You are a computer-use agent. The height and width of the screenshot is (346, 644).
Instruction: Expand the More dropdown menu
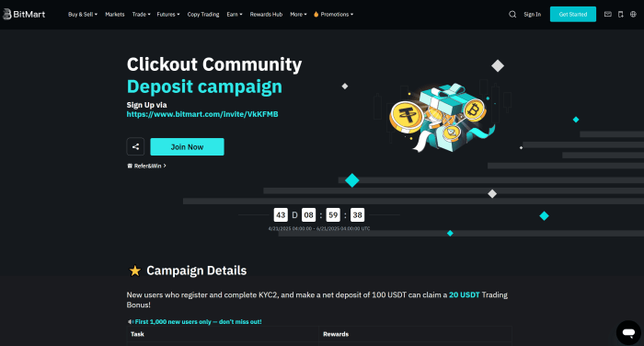(x=298, y=15)
